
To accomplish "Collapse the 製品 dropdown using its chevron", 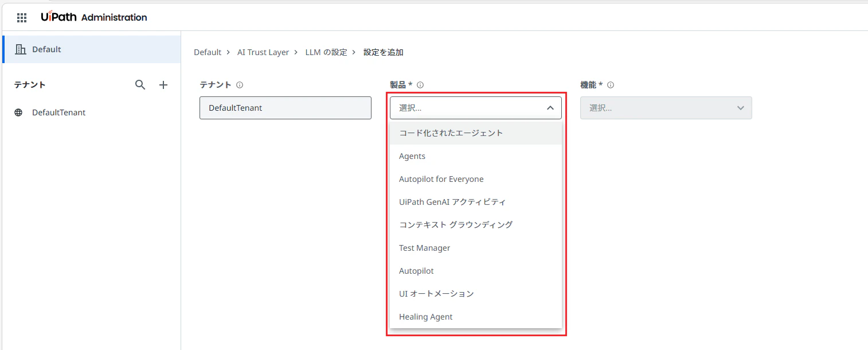I will click(550, 108).
